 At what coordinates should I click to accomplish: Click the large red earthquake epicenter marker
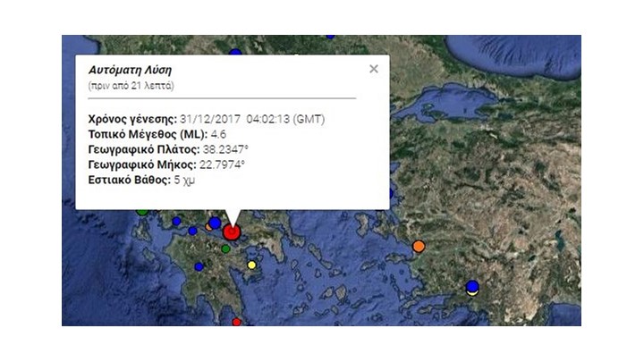[x=232, y=232]
